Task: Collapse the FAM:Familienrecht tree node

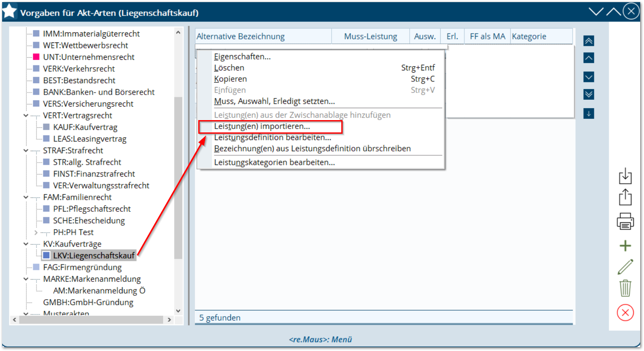Action: point(26,197)
